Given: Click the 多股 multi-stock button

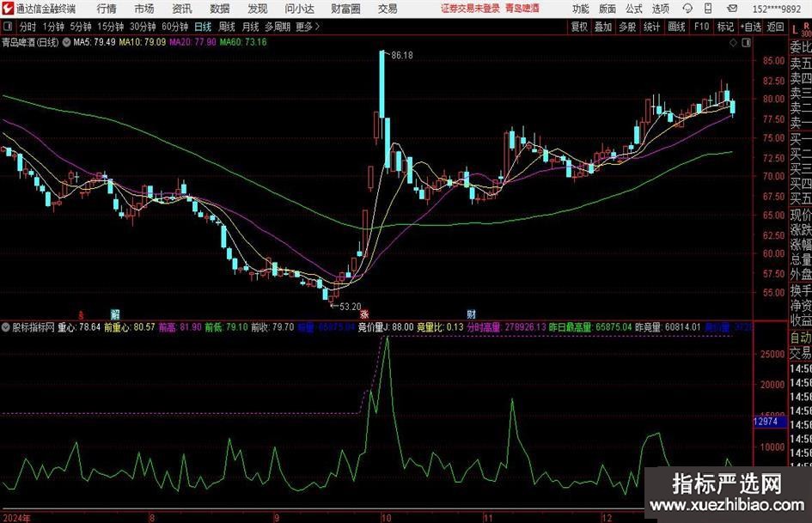Looking at the screenshot, I should [627, 27].
